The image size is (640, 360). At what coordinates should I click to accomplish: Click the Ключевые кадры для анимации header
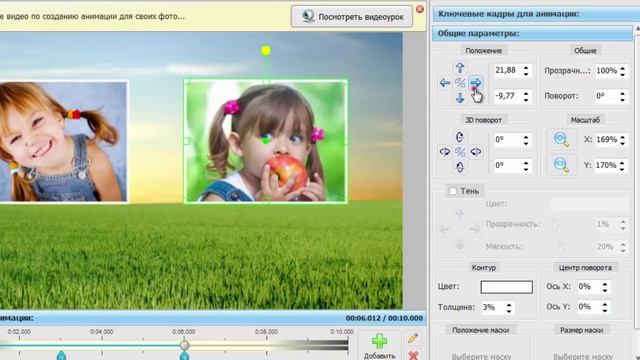pyautogui.click(x=536, y=14)
